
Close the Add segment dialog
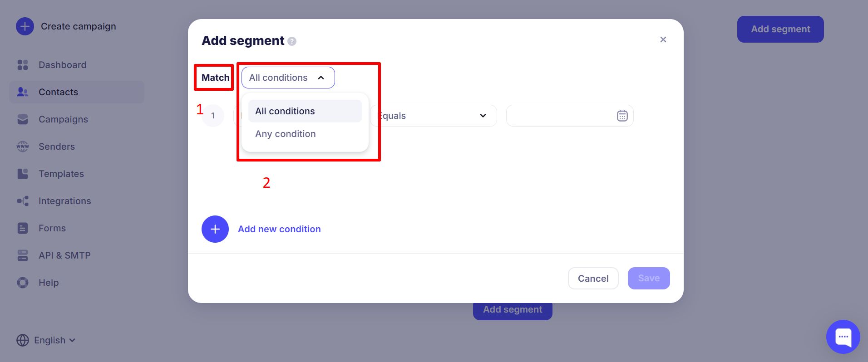[663, 39]
